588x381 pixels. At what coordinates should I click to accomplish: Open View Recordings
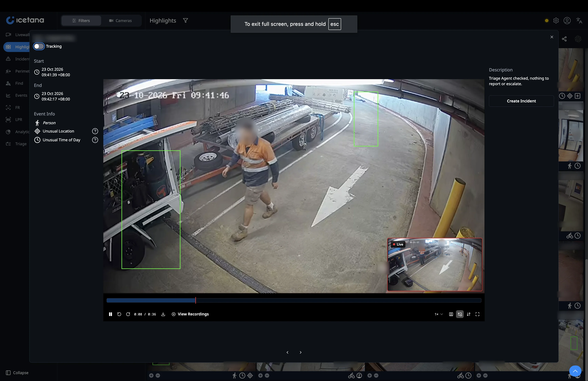(190, 314)
